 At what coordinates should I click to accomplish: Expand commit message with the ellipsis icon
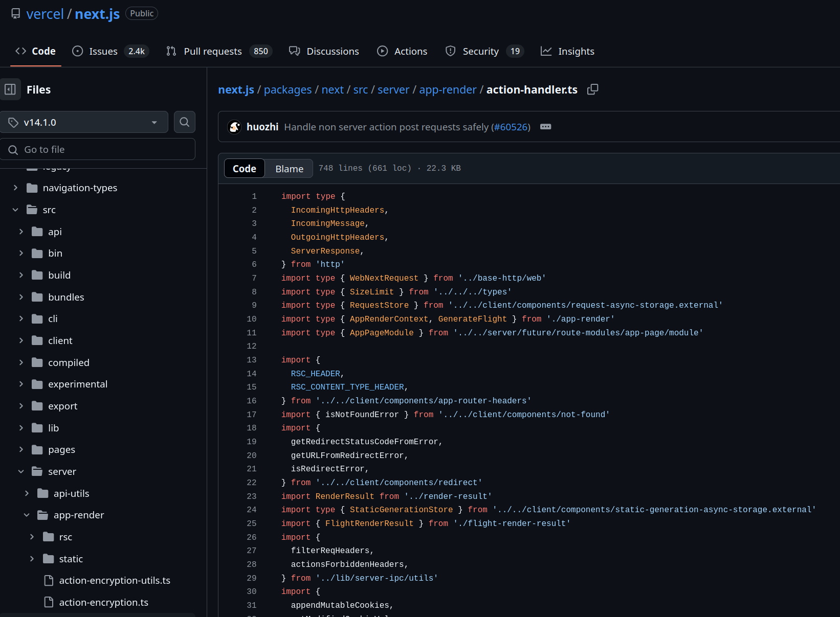(546, 127)
